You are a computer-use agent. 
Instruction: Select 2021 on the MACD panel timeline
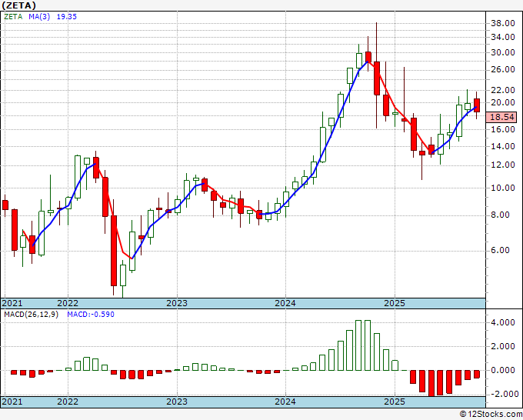(x=13, y=402)
